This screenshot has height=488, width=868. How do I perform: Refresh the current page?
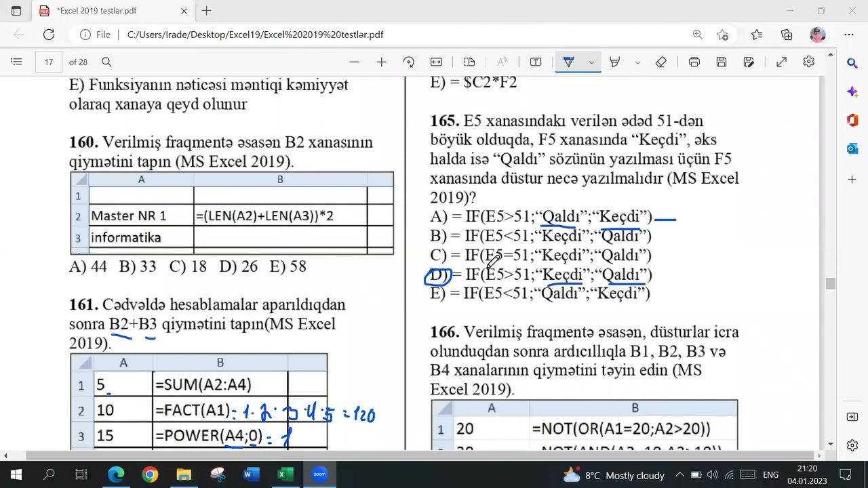[x=49, y=35]
